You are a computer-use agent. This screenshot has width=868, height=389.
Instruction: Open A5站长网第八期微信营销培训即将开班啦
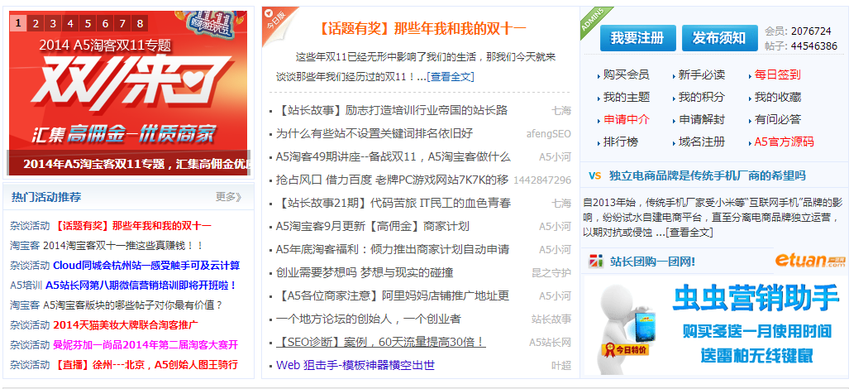click(x=141, y=286)
